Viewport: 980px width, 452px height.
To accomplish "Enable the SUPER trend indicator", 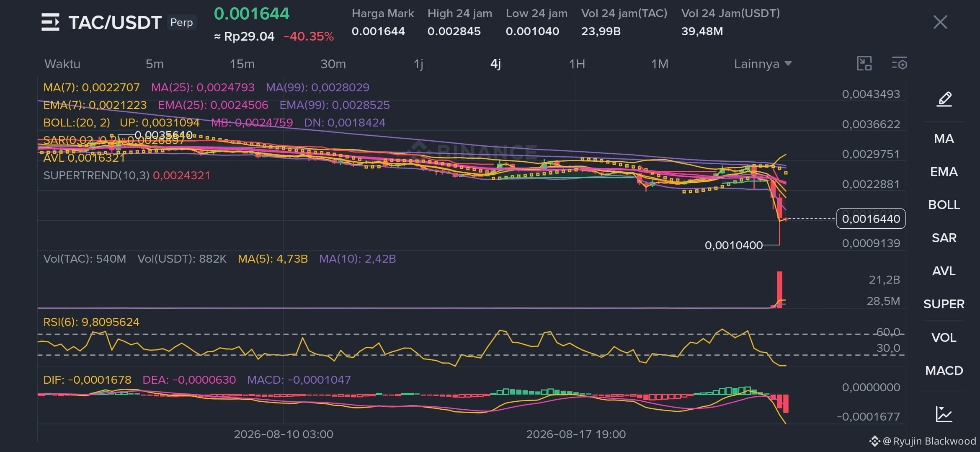I will 944,304.
